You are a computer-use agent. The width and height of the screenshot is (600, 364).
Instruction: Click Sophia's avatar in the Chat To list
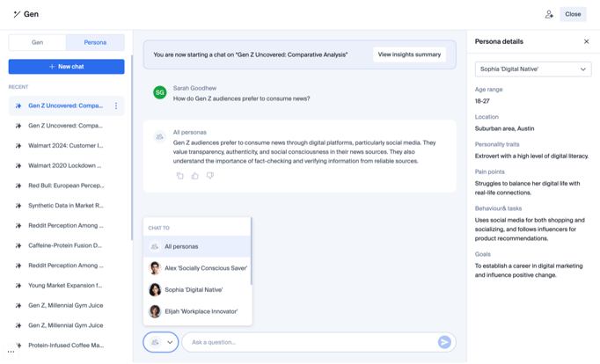point(155,290)
